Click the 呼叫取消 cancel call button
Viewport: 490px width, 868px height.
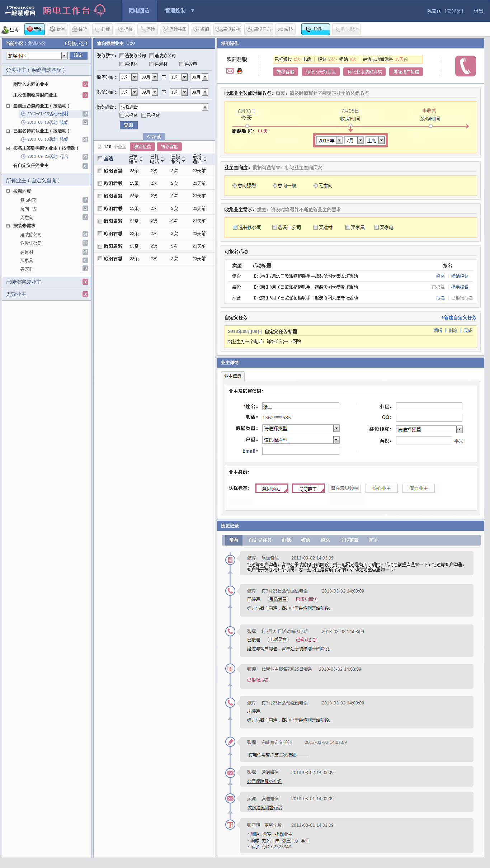point(346,29)
